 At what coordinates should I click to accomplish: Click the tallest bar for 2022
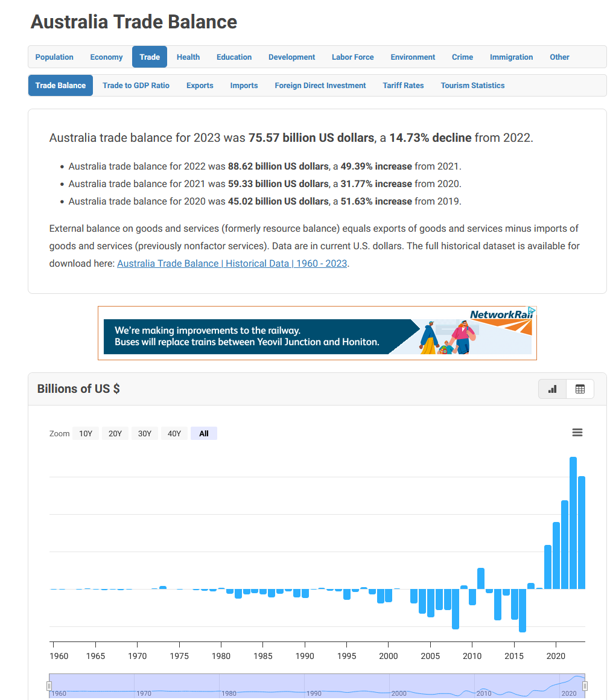[x=573, y=522]
